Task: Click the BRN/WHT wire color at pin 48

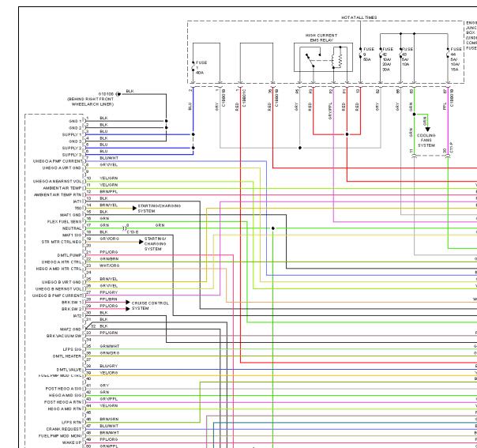Action: pos(110,433)
